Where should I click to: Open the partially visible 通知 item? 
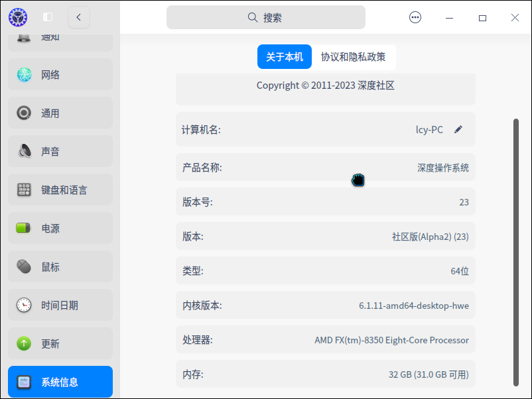click(60, 42)
